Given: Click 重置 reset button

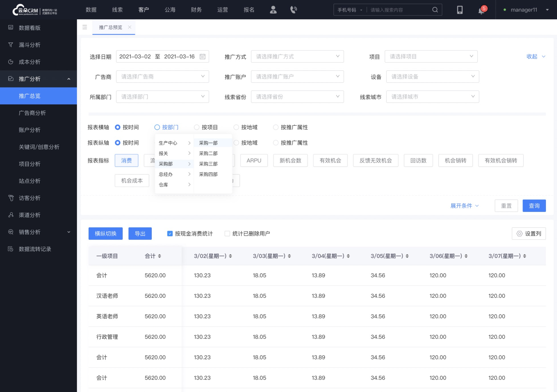Looking at the screenshot, I should pyautogui.click(x=507, y=206).
